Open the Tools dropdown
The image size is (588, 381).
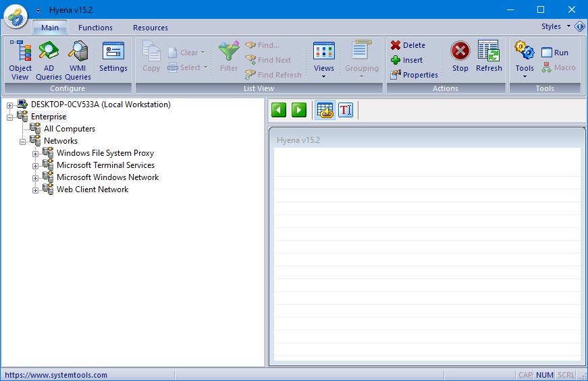pyautogui.click(x=525, y=60)
